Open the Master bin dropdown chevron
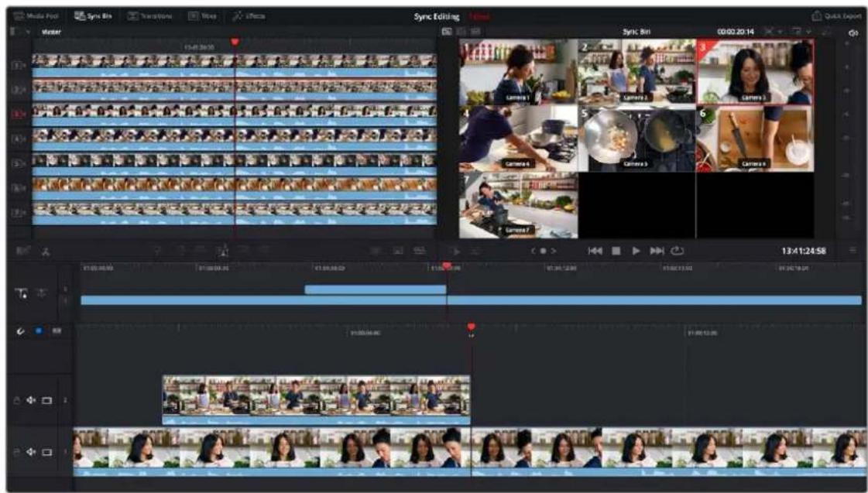Viewport: 868px width, 493px height. 28,32
